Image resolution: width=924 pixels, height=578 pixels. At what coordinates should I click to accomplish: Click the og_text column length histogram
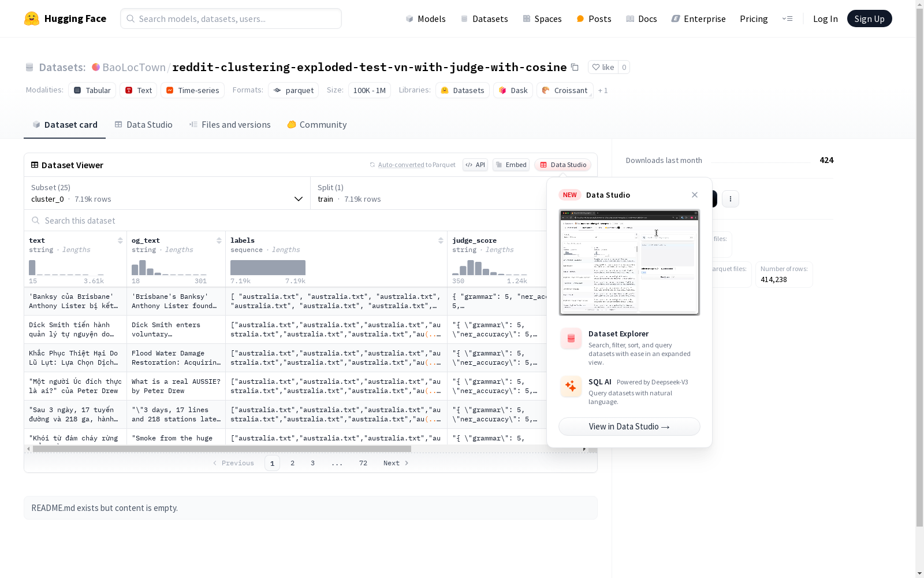169,268
